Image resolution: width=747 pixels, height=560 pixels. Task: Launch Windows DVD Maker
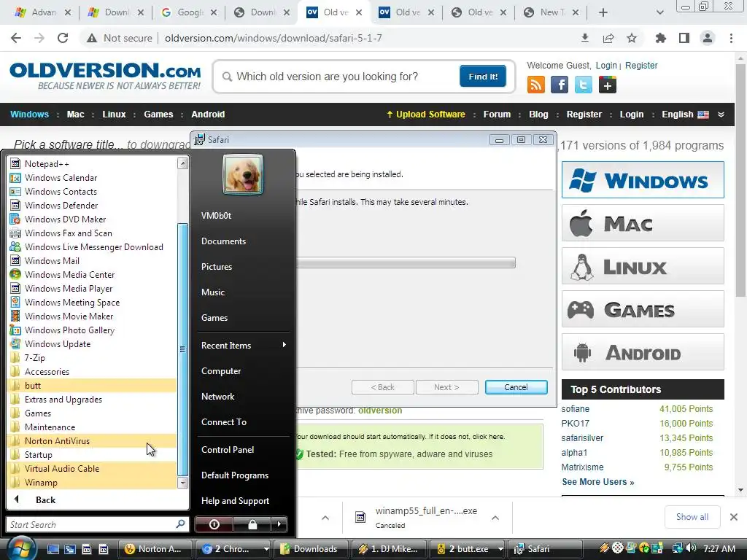(x=65, y=219)
